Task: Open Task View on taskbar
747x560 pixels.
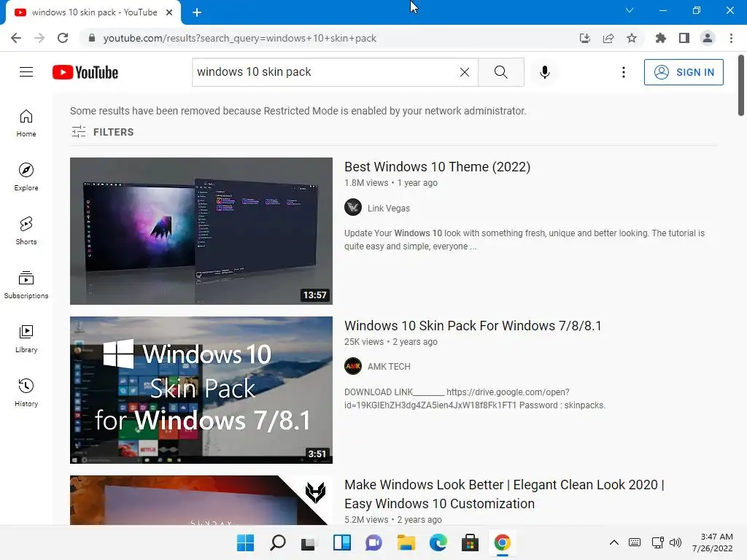Action: coord(309,542)
